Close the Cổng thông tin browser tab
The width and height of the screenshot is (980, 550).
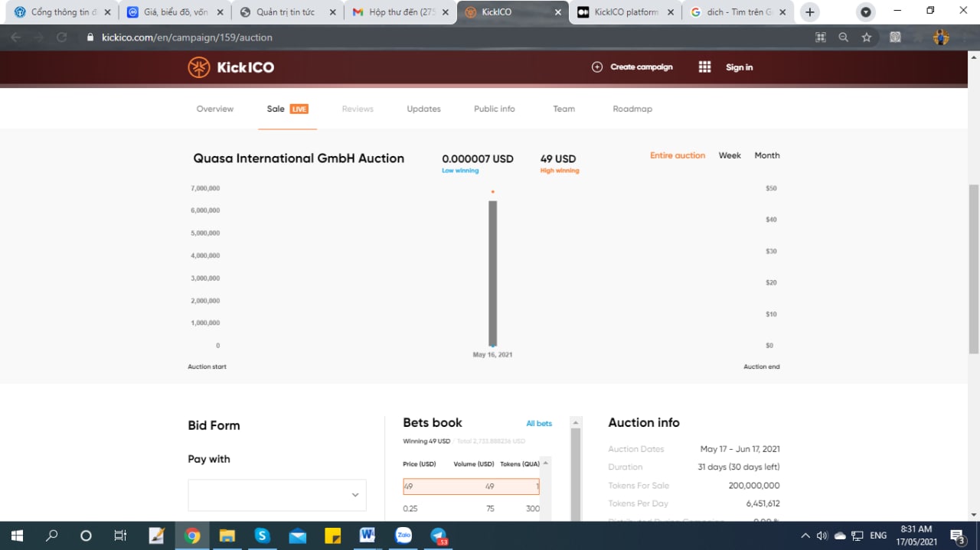pos(107,12)
